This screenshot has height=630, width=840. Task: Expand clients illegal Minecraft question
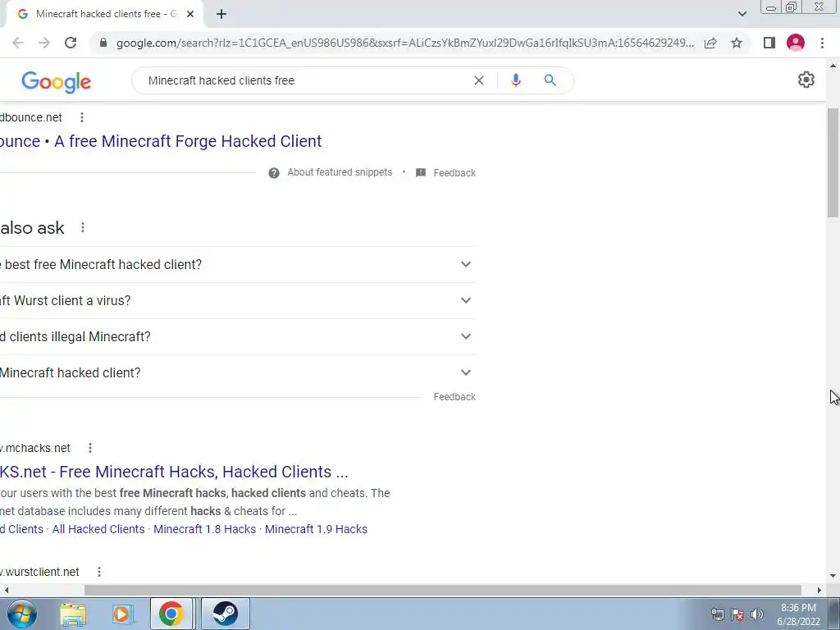237,336
